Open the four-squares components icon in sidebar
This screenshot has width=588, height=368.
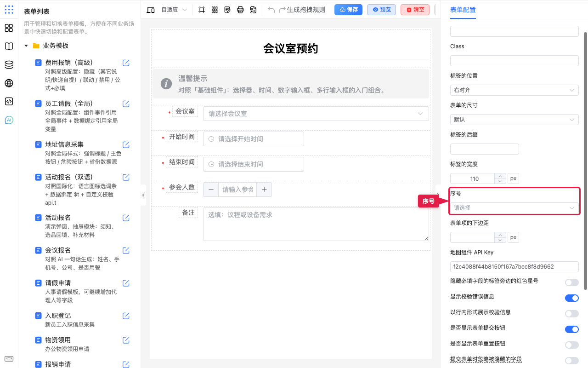9,28
